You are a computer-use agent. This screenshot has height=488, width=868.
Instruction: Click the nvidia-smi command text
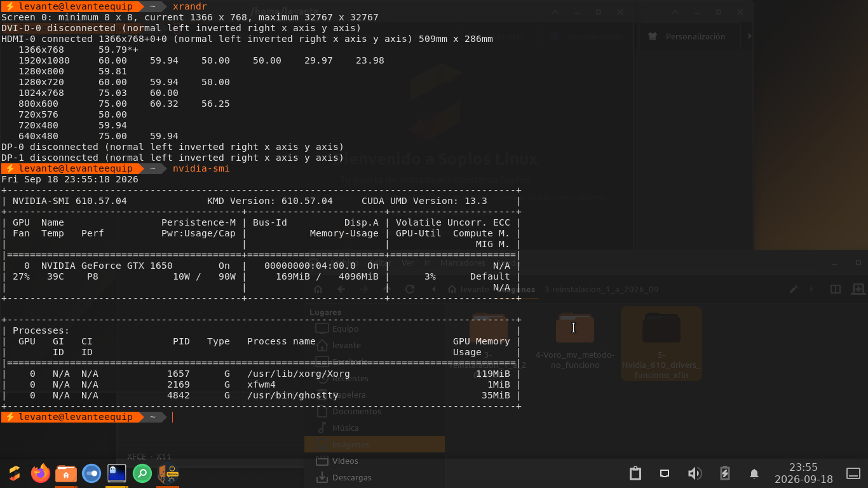click(201, 168)
